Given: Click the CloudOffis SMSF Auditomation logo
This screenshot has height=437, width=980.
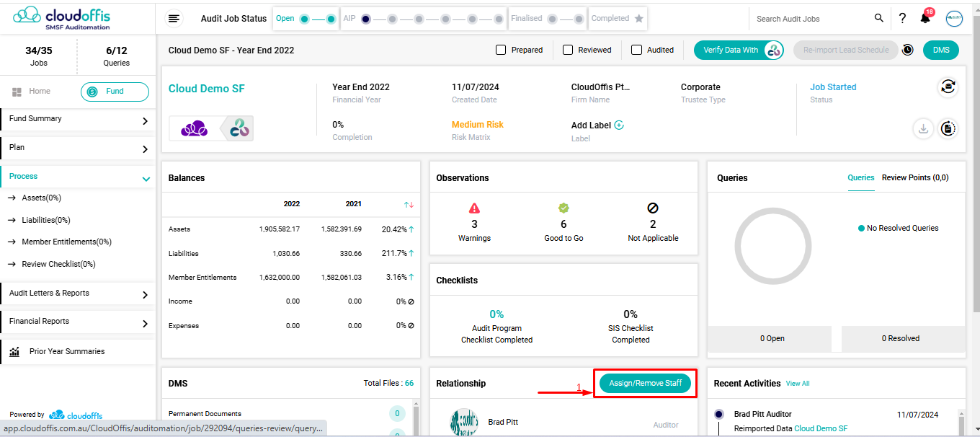Looking at the screenshot, I should [x=62, y=17].
